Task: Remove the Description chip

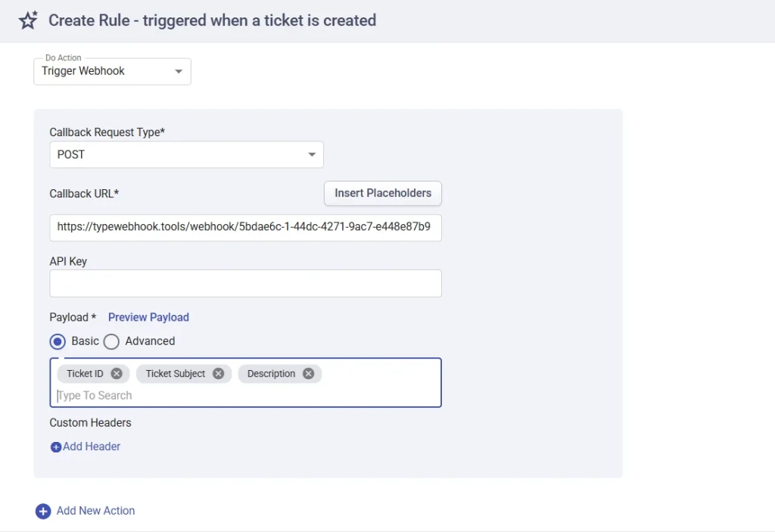Action: click(x=308, y=374)
